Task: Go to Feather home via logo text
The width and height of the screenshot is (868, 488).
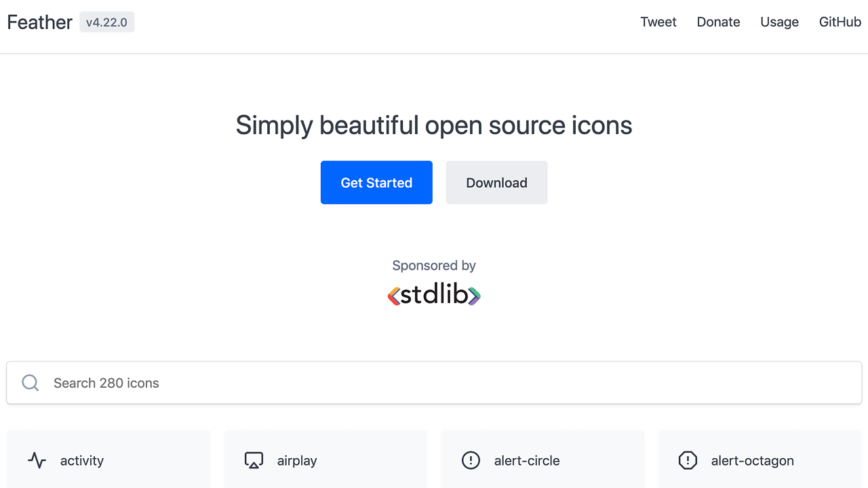Action: 39,22
